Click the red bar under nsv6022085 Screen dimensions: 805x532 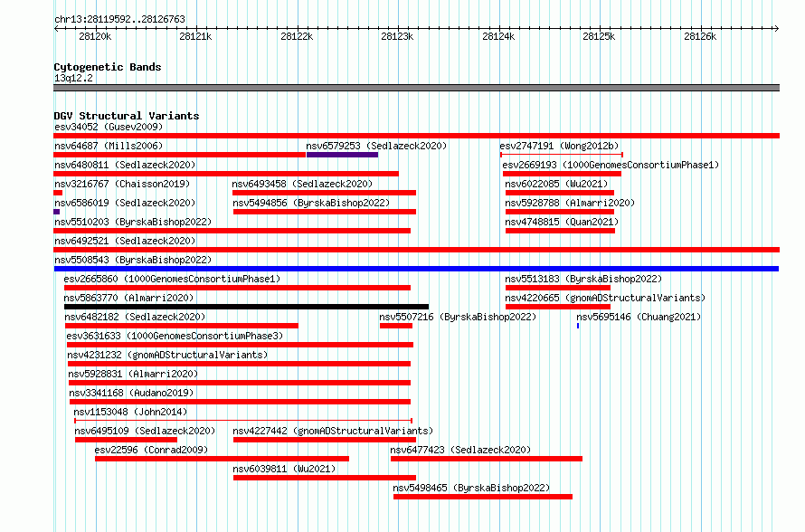pyautogui.click(x=560, y=193)
